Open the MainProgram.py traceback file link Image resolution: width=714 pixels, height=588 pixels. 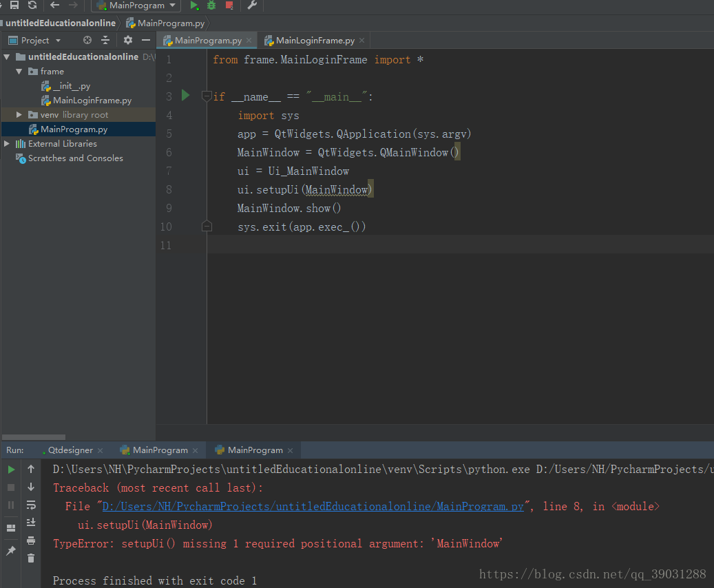point(313,507)
